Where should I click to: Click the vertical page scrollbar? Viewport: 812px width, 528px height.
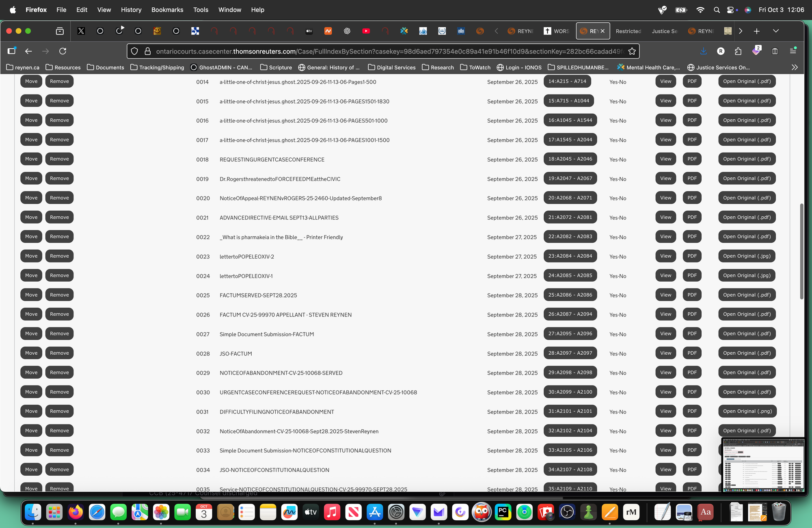click(x=801, y=252)
